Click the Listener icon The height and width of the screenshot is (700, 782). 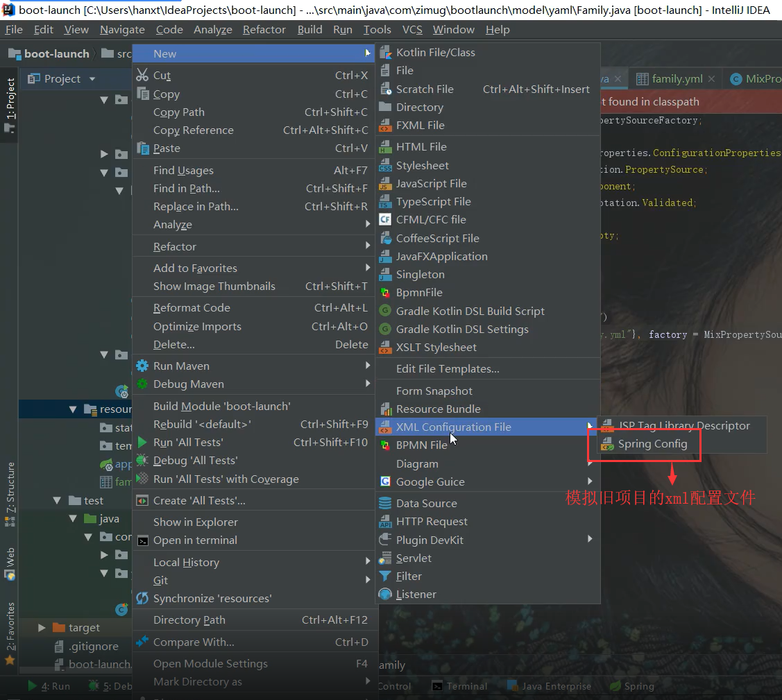tap(385, 595)
